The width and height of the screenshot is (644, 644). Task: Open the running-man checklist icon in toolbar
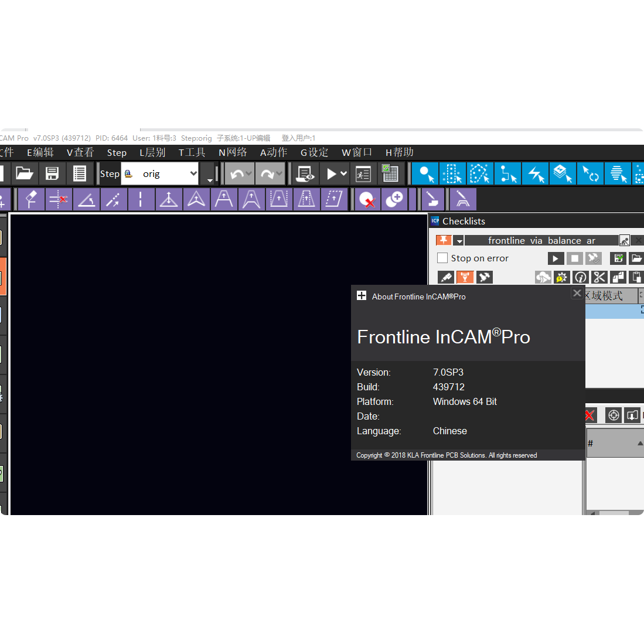[363, 174]
